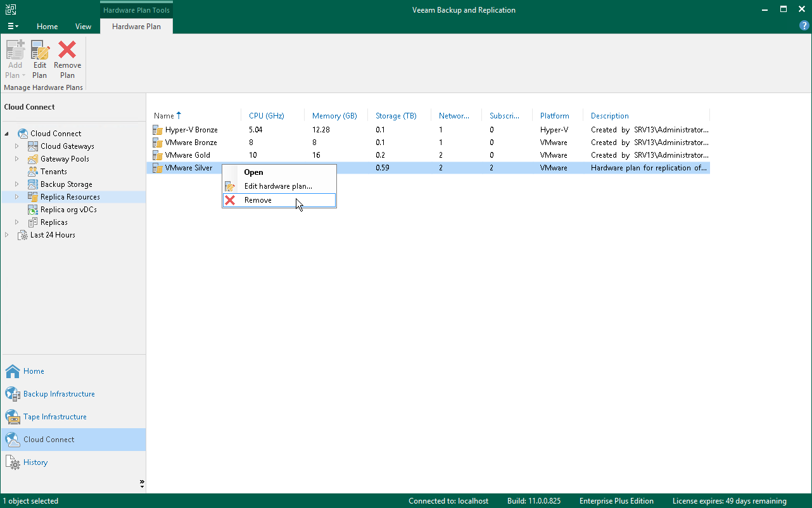Click the Backup Infrastructure navigation icon

(x=13, y=394)
